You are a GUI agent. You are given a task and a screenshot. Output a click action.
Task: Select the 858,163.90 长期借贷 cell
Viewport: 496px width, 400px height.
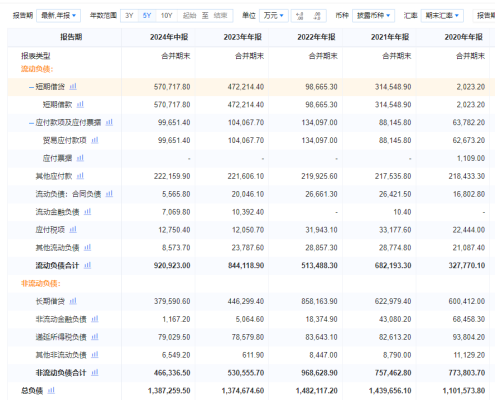pyautogui.click(x=319, y=301)
